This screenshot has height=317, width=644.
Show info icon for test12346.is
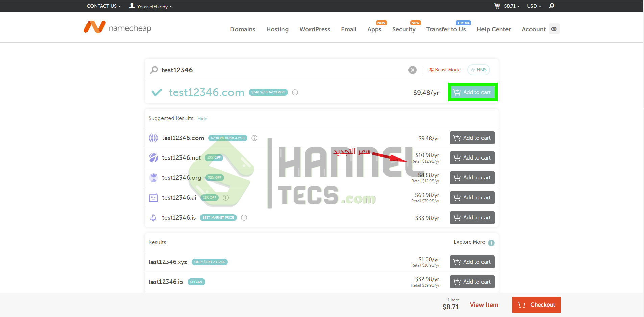pos(244,218)
